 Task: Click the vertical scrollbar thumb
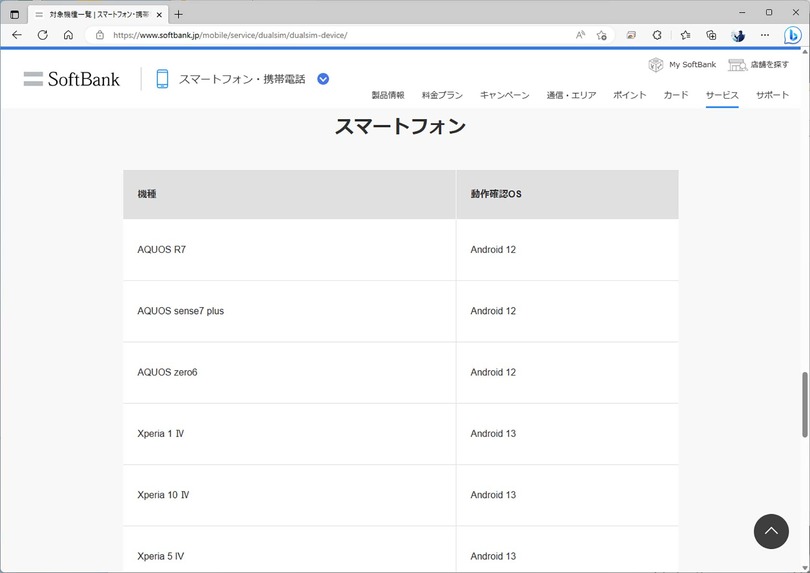pyautogui.click(x=805, y=405)
